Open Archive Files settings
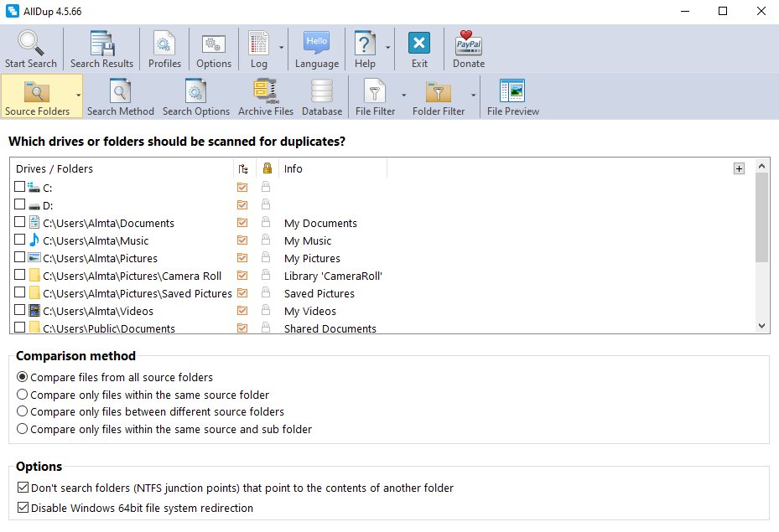The width and height of the screenshot is (779, 532). coord(266,91)
